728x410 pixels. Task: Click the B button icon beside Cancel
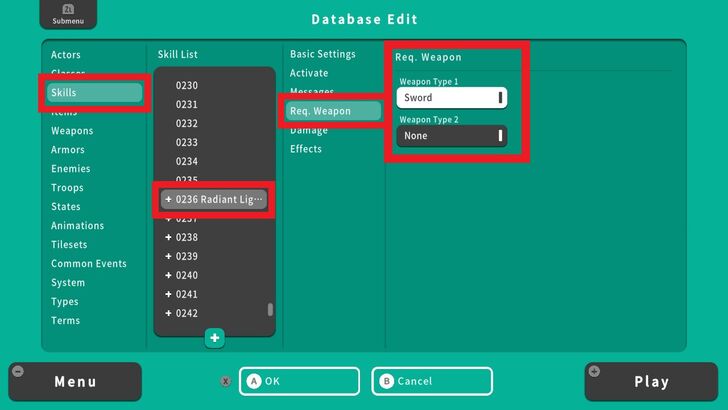coord(386,381)
